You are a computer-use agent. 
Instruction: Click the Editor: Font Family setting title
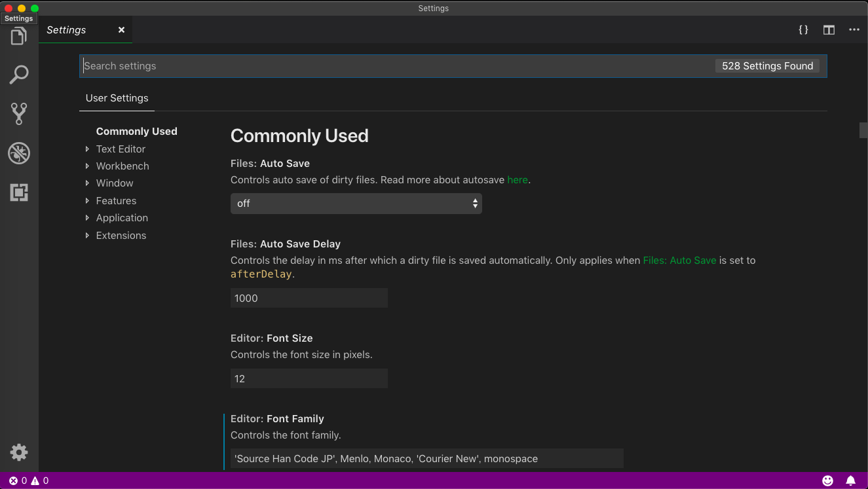pyautogui.click(x=277, y=419)
